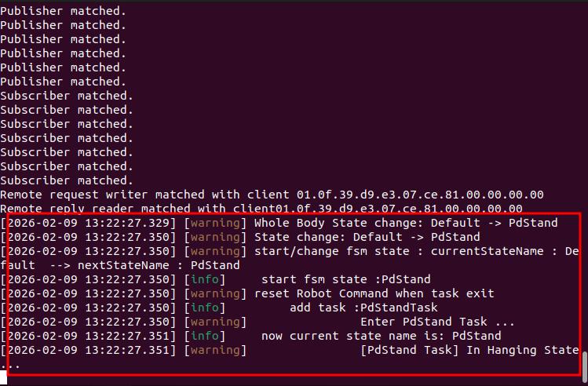Click the "Whole Body State change" message

[406, 223]
